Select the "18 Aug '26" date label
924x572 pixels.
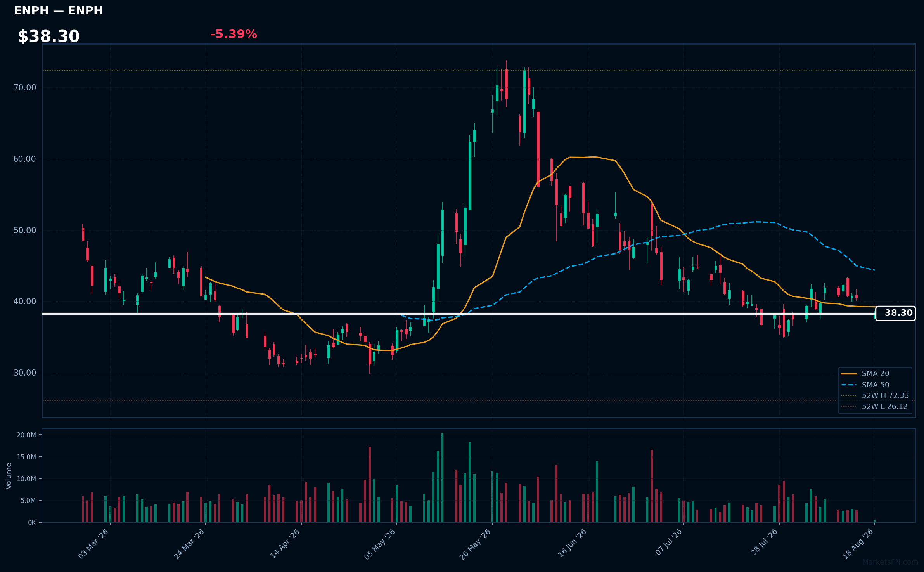point(858,544)
